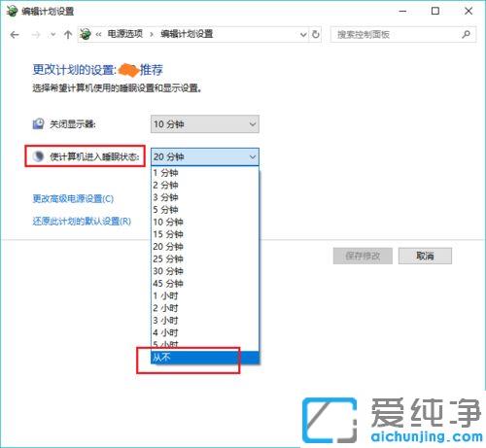Choose 3 小时 in the open list
This screenshot has width=486, height=448.
pos(205,321)
